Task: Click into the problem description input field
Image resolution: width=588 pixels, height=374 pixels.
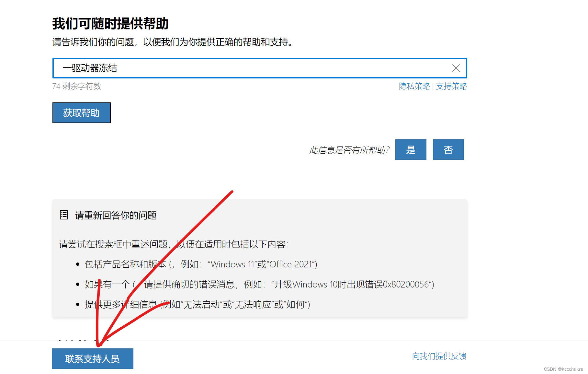Action: point(260,68)
